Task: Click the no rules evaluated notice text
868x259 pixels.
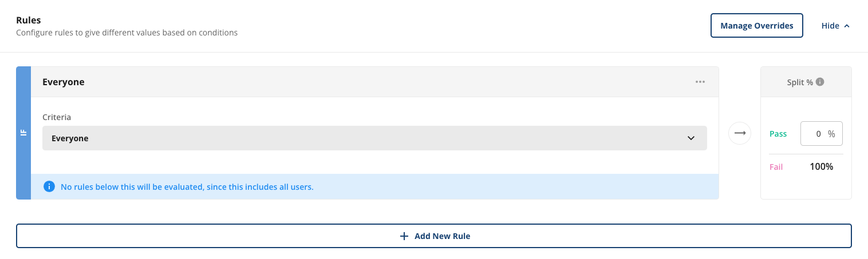Action: tap(187, 186)
